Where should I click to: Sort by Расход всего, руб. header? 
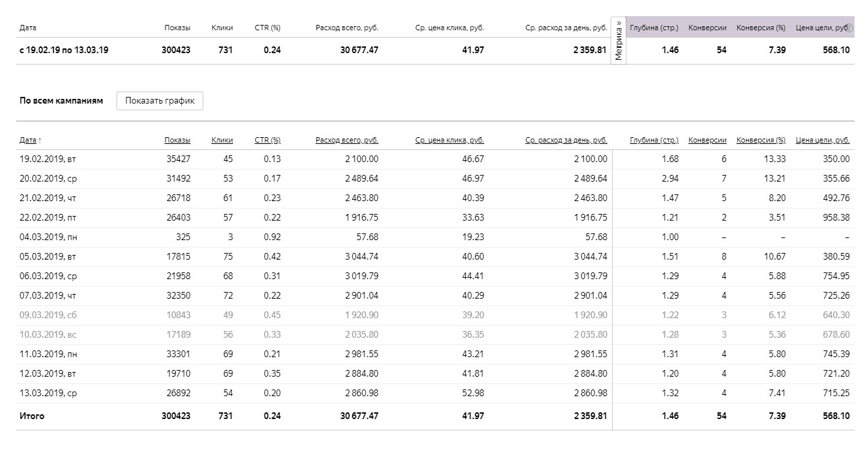(347, 141)
